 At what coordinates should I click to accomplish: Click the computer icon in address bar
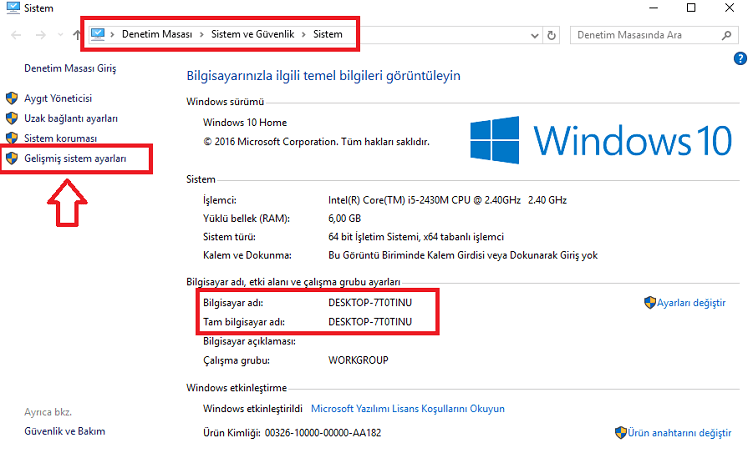coord(97,34)
